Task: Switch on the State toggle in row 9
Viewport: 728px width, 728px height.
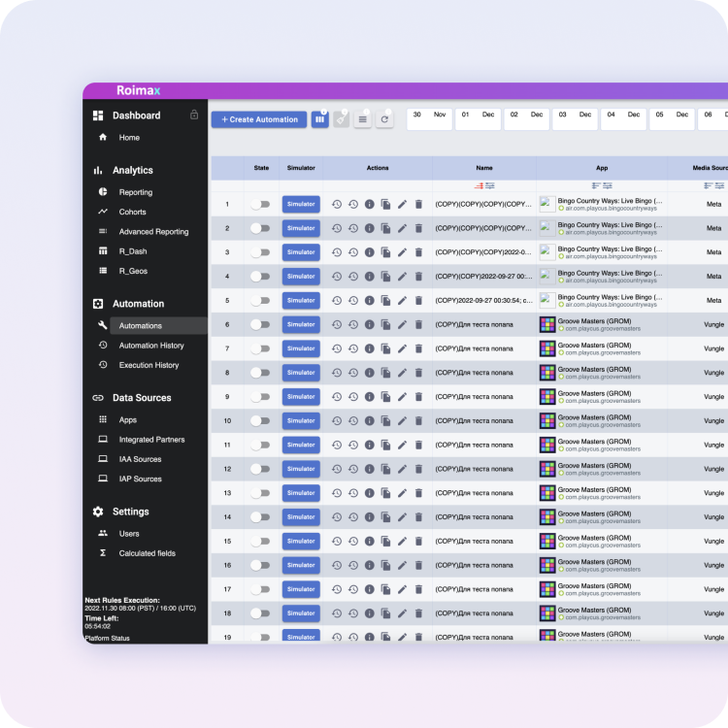Action: (x=260, y=397)
